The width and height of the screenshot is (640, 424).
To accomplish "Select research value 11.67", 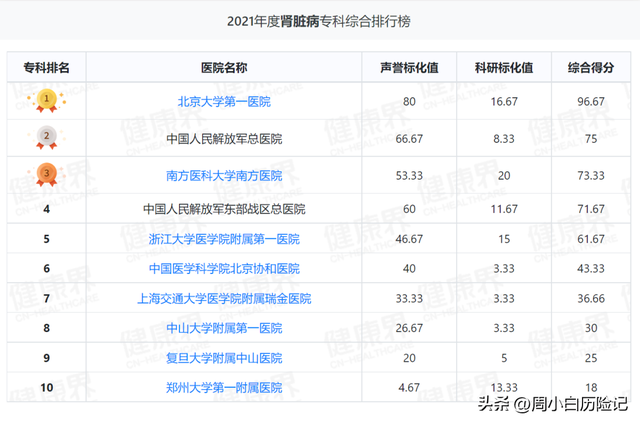I will [504, 209].
